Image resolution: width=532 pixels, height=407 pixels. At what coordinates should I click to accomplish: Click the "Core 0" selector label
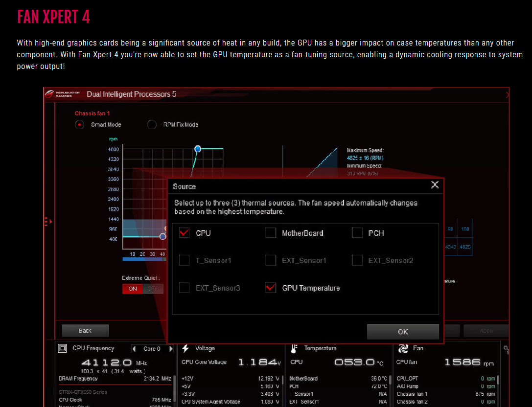[x=152, y=349]
